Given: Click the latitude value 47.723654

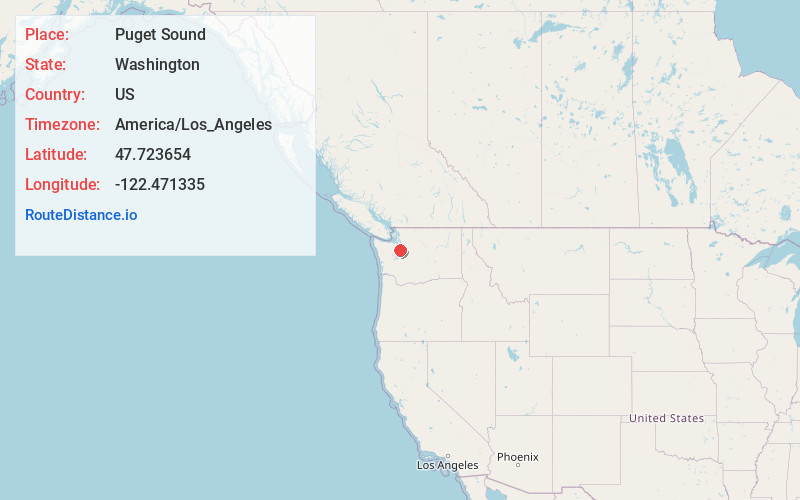Looking at the screenshot, I should (153, 154).
